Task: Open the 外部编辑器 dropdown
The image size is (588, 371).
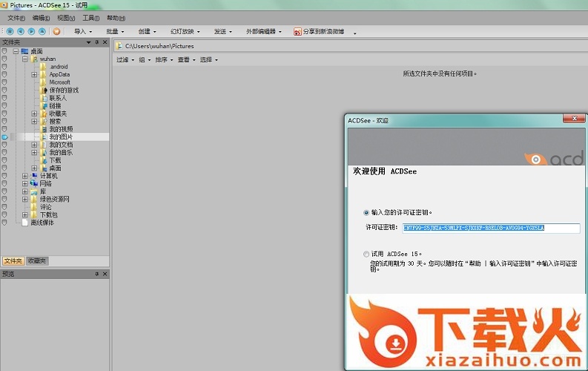Action: tap(264, 31)
